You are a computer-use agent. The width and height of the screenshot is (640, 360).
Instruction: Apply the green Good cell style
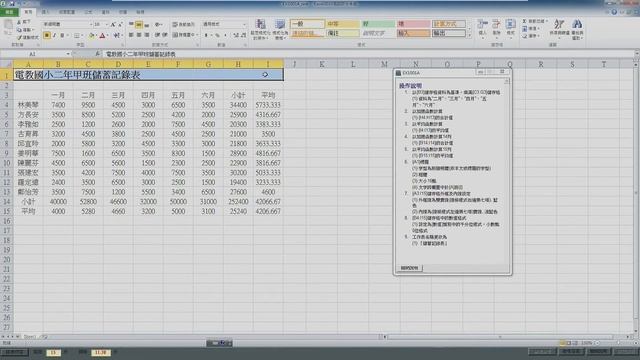(x=378, y=24)
